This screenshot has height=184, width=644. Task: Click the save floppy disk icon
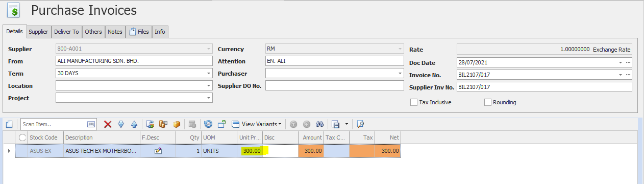coord(336,124)
